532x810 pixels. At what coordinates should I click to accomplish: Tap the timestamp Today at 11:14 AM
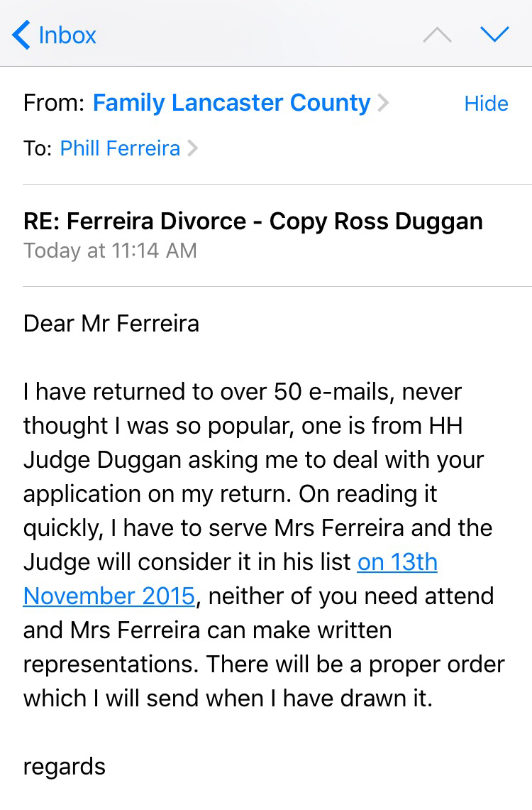[110, 251]
